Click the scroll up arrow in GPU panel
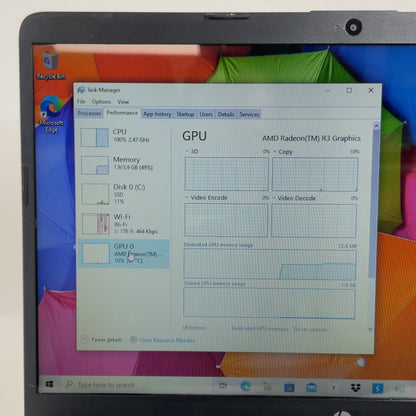This screenshot has width=416, height=416. tap(376, 125)
